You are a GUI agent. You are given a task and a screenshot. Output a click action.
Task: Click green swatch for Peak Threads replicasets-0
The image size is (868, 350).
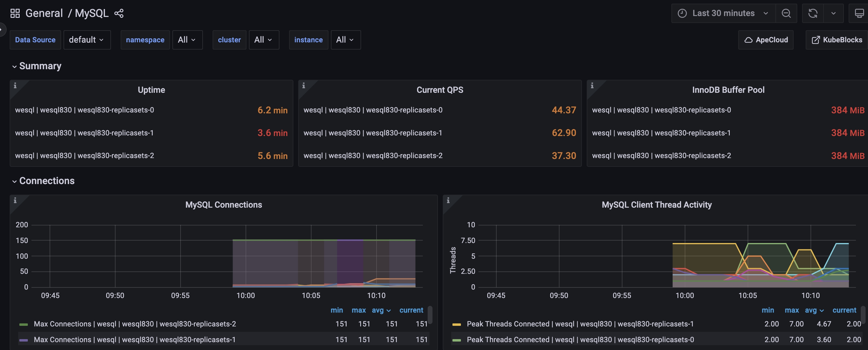(457, 341)
